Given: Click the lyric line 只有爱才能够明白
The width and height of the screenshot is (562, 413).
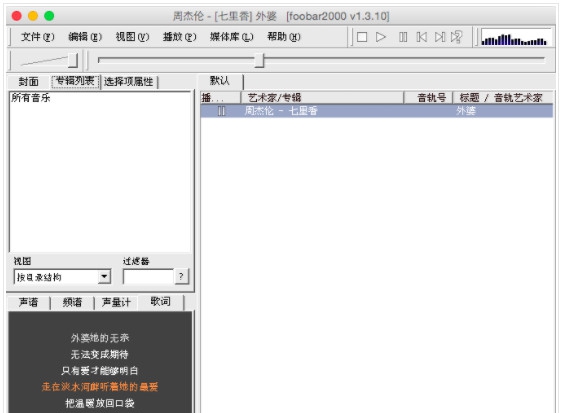Looking at the screenshot, I should (x=100, y=371).
